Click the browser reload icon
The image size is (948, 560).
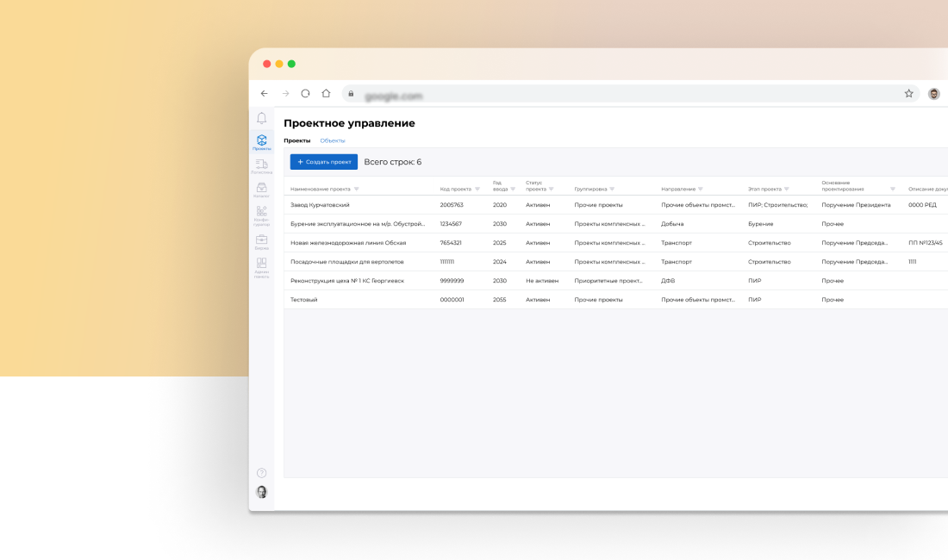click(x=303, y=93)
